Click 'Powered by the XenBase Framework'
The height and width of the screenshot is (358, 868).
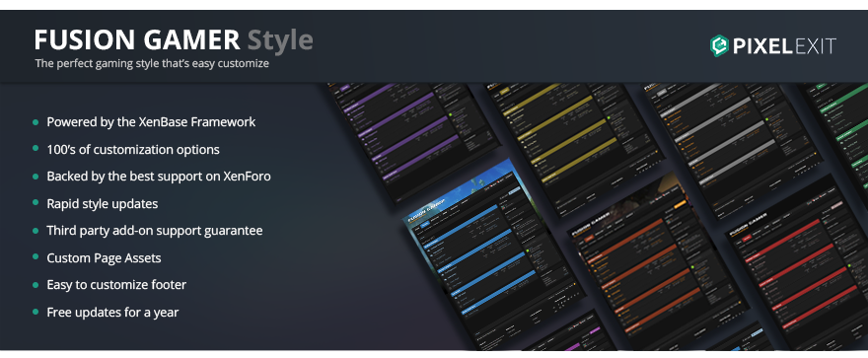[x=151, y=122]
